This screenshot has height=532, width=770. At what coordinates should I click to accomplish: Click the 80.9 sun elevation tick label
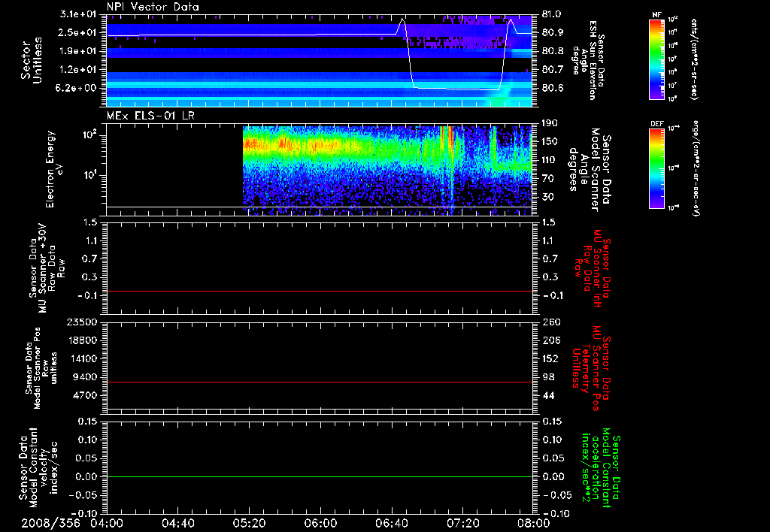pyautogui.click(x=553, y=32)
